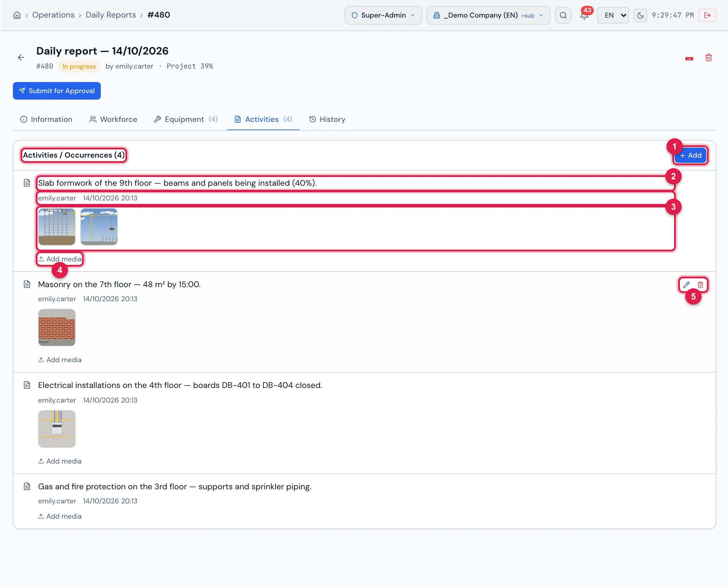
Task: Open the crane photo thumbnail
Action: click(99, 227)
